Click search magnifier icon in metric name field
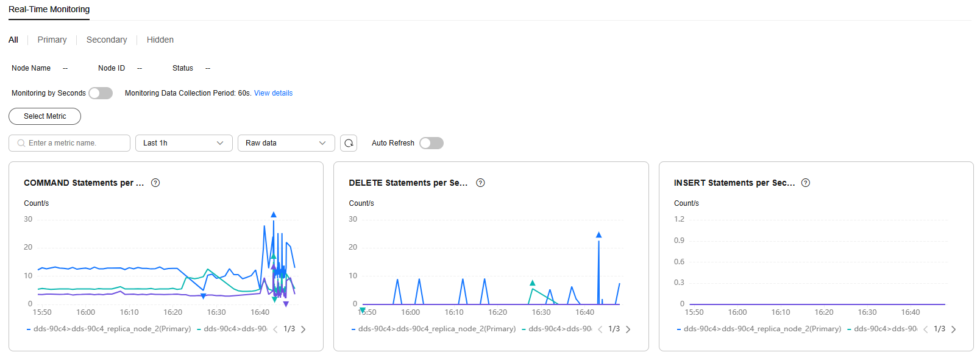The height and width of the screenshot is (355, 980). click(21, 143)
